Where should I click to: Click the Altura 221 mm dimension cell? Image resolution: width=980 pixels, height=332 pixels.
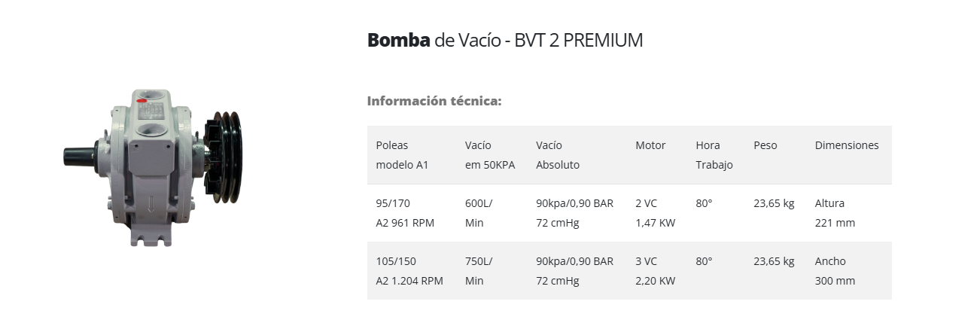point(835,213)
